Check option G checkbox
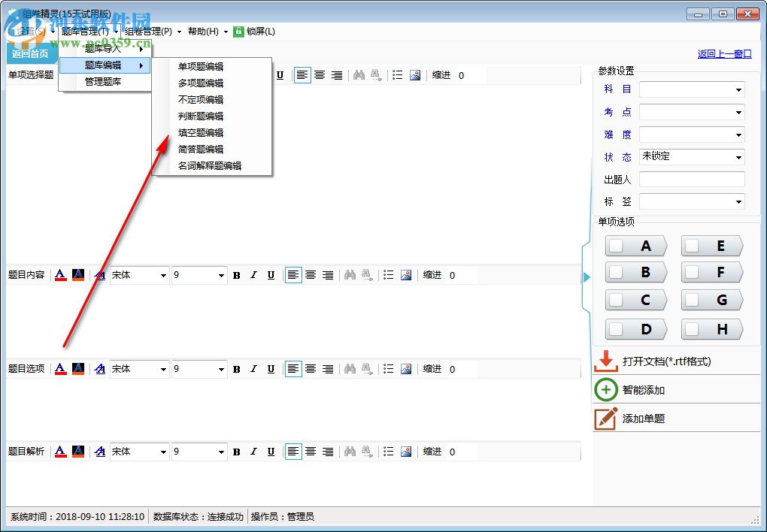This screenshot has width=767, height=532. (x=692, y=300)
